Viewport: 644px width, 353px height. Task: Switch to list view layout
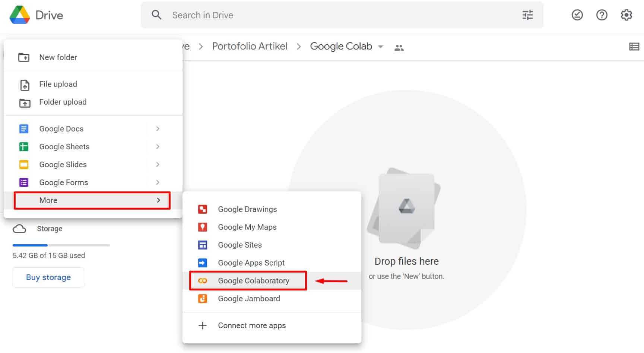pyautogui.click(x=634, y=46)
